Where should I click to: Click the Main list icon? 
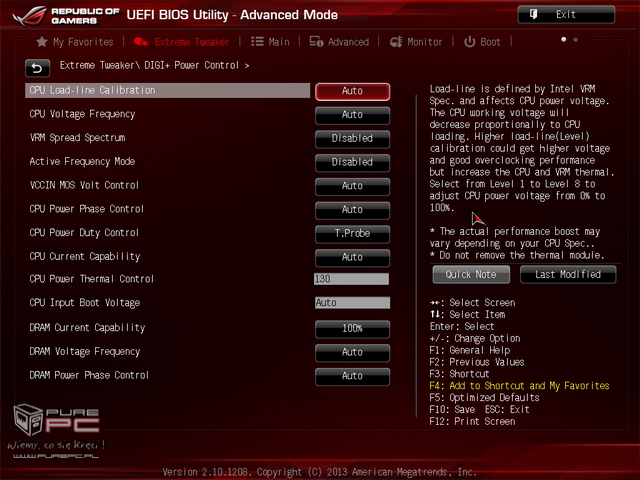click(257, 42)
